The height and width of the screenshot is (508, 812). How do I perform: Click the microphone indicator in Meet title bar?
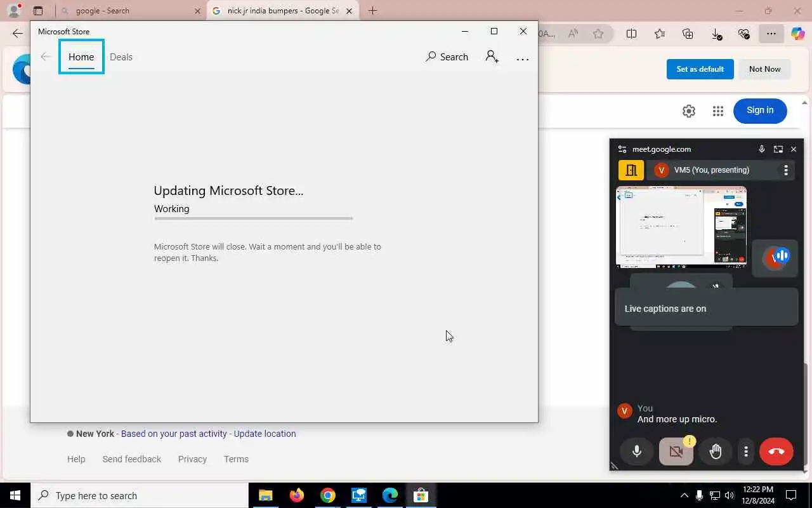coord(761,149)
